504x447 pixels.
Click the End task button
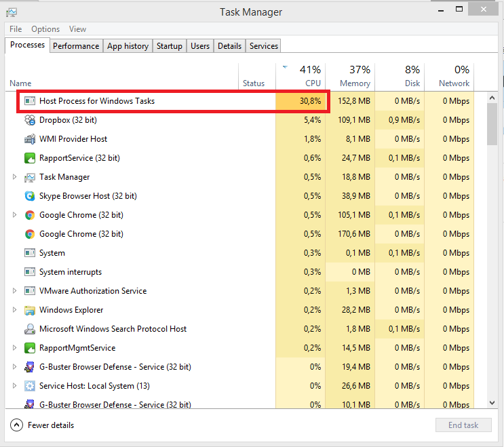click(463, 425)
